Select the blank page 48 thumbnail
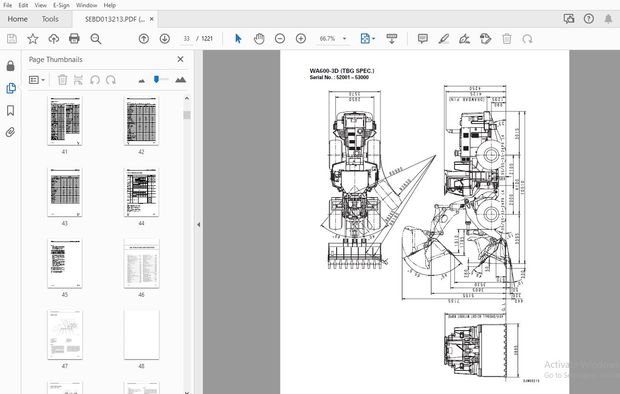Image resolution: width=620 pixels, height=394 pixels. tap(141, 335)
